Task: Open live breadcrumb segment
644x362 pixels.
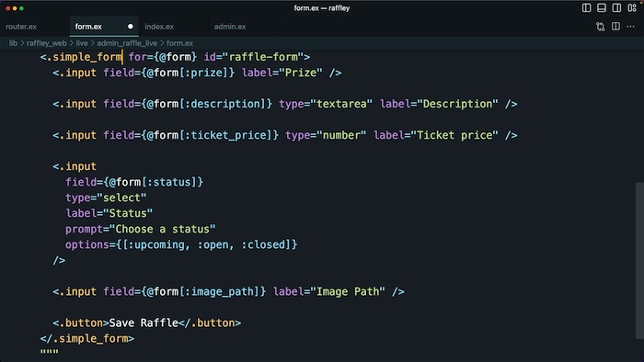Action: [x=82, y=43]
